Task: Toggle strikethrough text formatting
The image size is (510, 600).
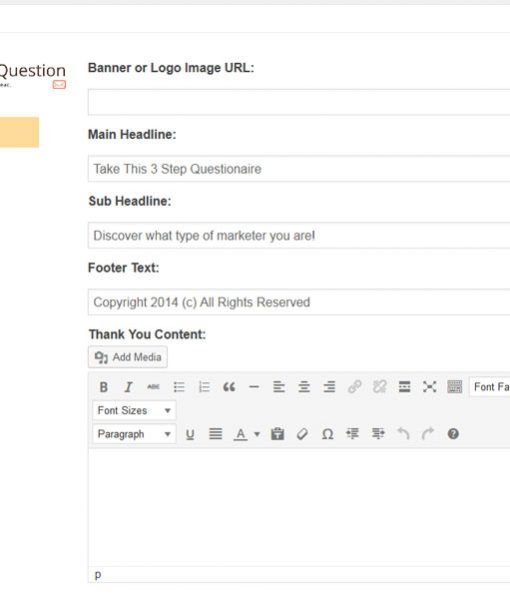Action: click(x=153, y=387)
